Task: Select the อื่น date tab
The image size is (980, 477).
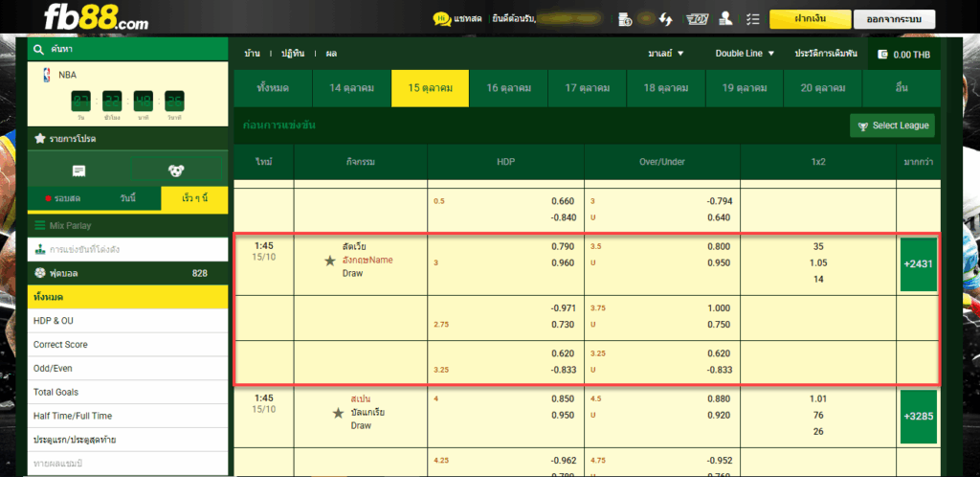Action: click(902, 88)
